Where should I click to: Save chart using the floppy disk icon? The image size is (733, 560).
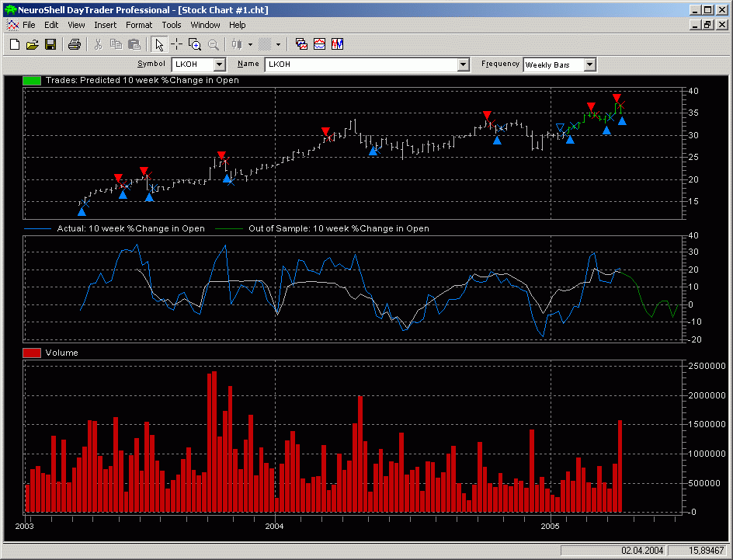(50, 44)
